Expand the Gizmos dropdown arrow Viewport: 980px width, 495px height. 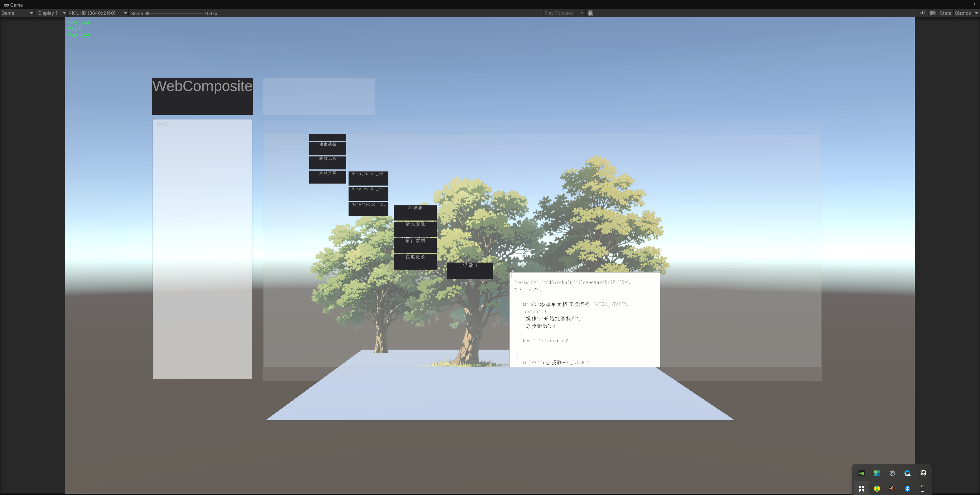point(976,13)
